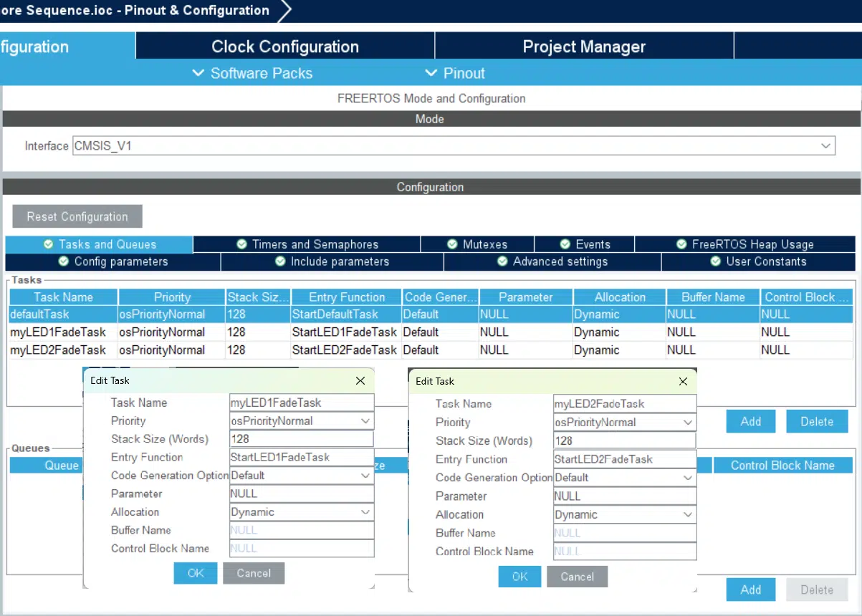This screenshot has height=616, width=862.
Task: Switch to the Events tab
Action: (x=585, y=244)
